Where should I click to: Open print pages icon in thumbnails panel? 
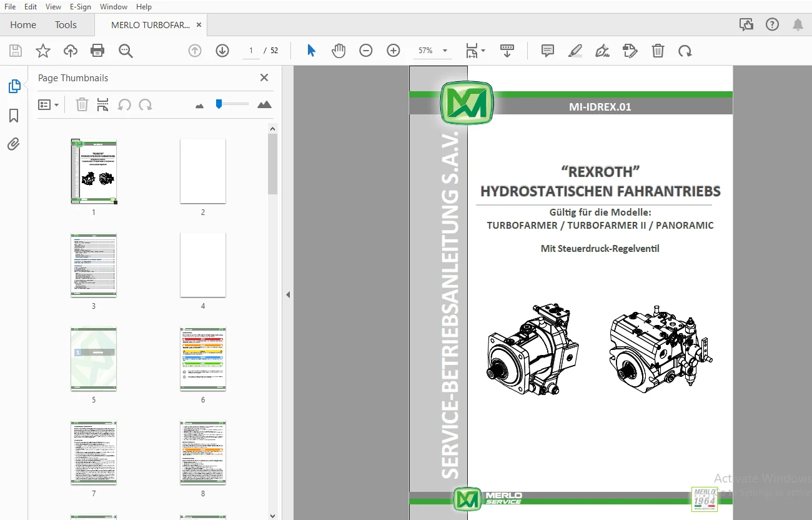(x=103, y=105)
